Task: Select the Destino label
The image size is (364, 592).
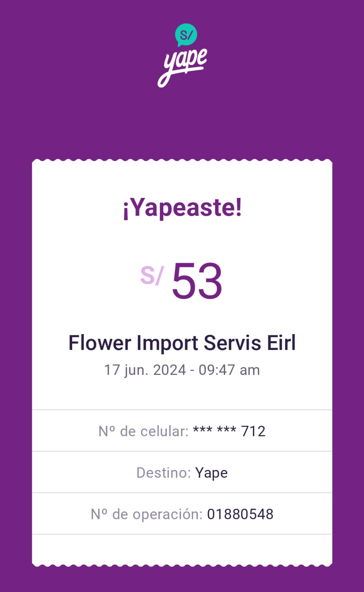Action: tap(163, 472)
